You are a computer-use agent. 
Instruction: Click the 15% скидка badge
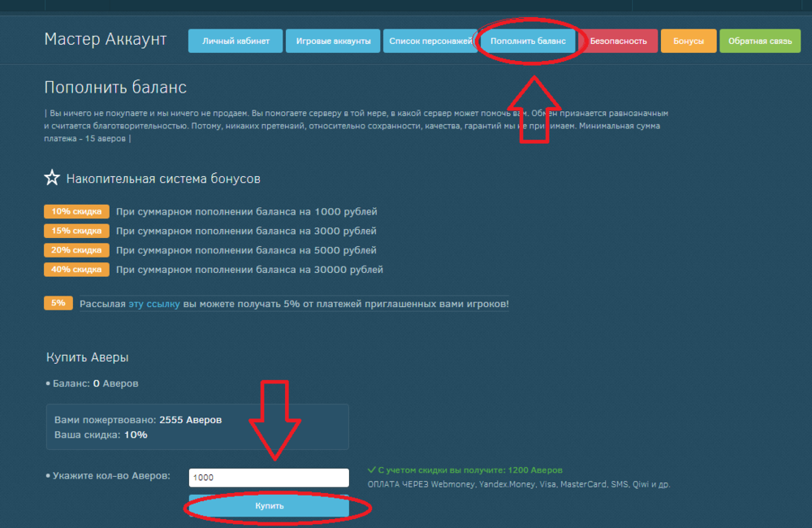coord(76,232)
